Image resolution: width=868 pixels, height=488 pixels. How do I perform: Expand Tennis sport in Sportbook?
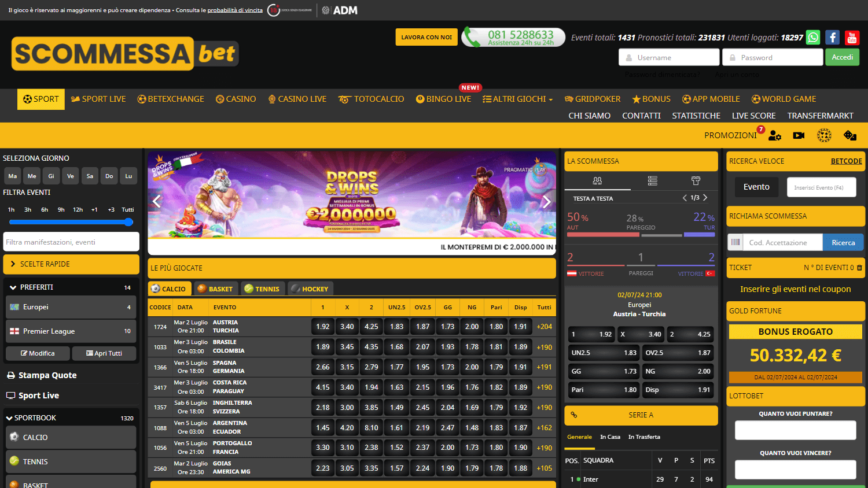pyautogui.click(x=71, y=461)
